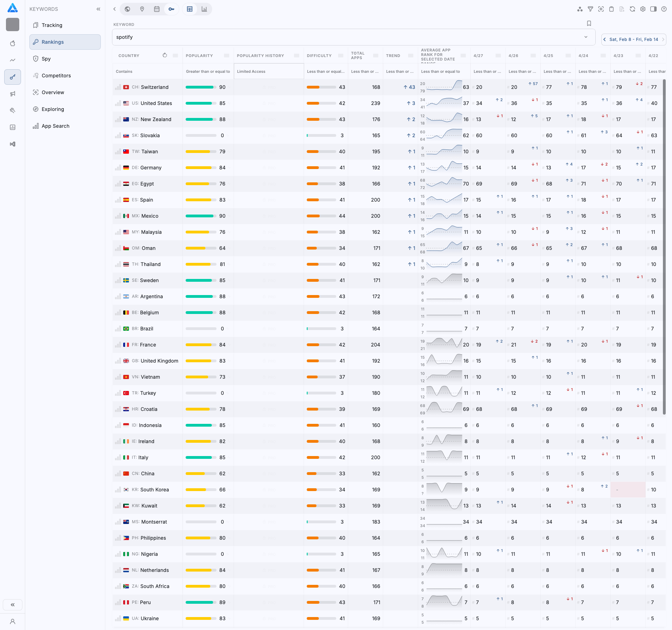Go to the Competitors section
672x630 pixels.
tap(56, 76)
